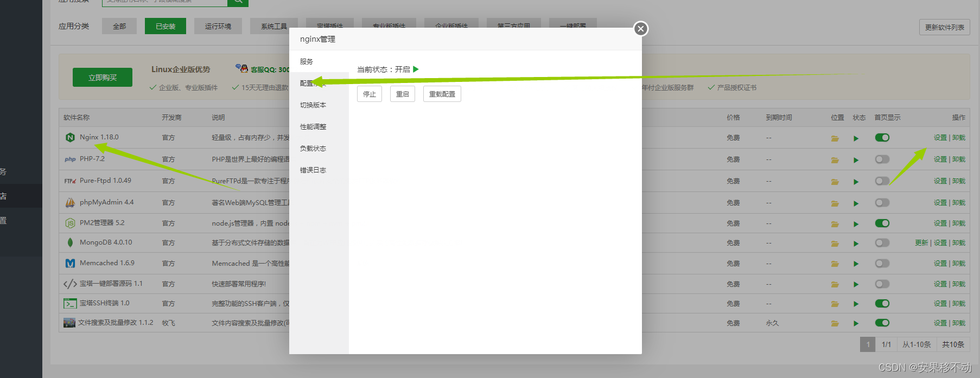The width and height of the screenshot is (980, 378).
Task: Toggle SSH terminal homepage display switch
Action: [882, 304]
